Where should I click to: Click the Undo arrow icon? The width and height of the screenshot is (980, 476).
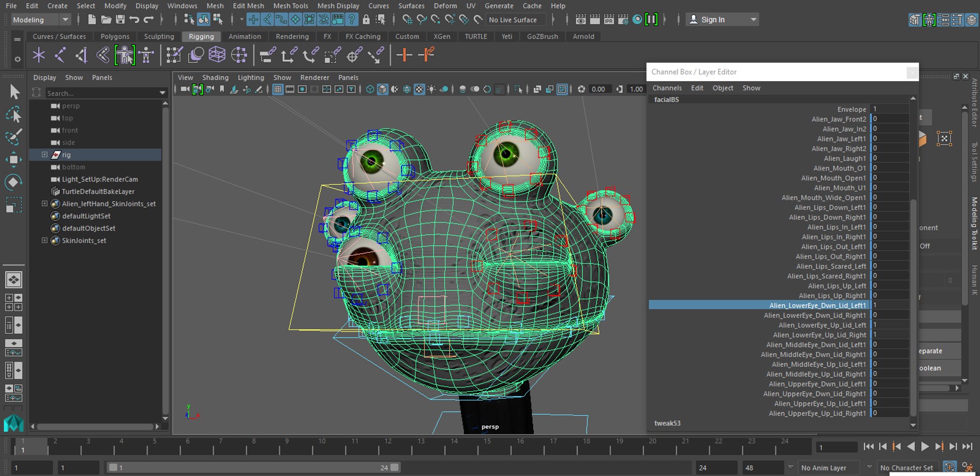134,19
